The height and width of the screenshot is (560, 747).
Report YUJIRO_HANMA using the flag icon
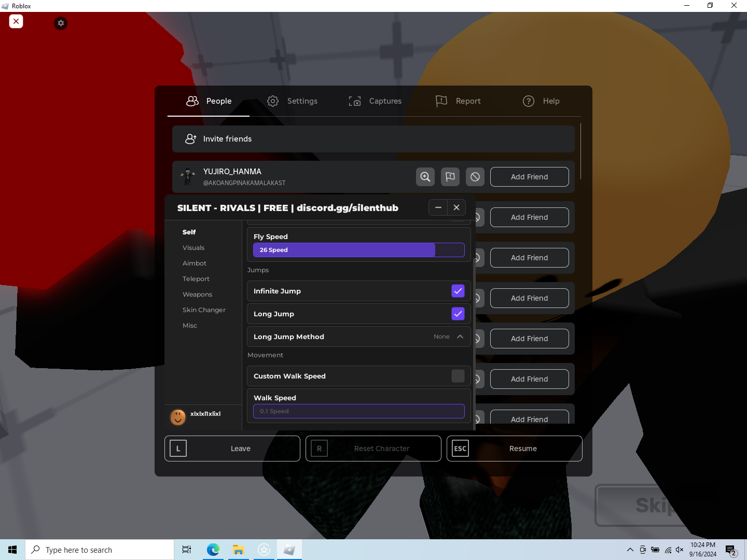(450, 177)
